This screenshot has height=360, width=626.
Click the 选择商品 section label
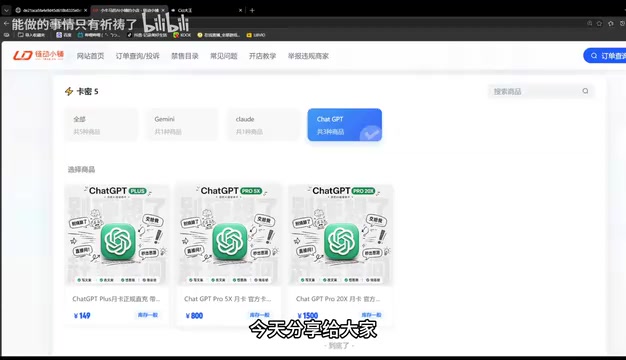pos(81,170)
